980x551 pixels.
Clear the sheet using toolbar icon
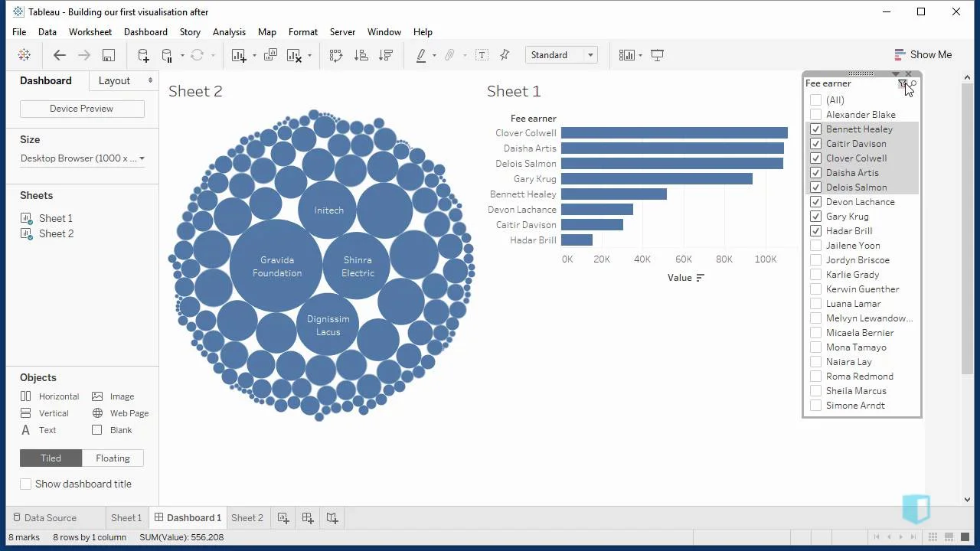point(294,55)
